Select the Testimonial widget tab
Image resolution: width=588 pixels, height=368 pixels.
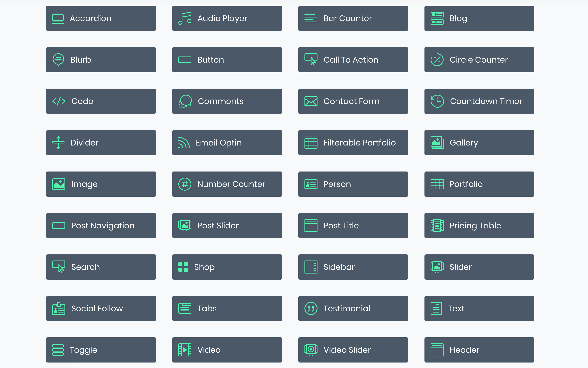pyautogui.click(x=353, y=308)
